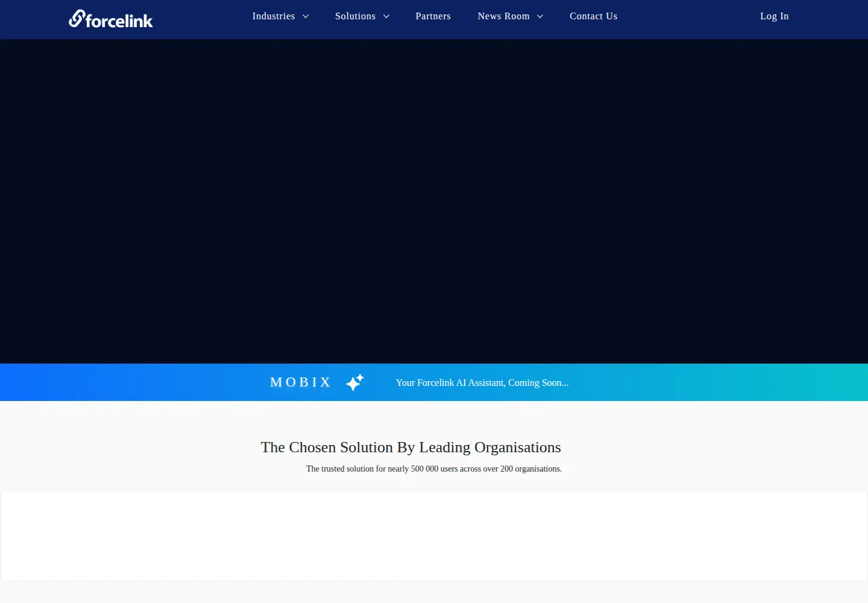Image resolution: width=868 pixels, height=603 pixels.
Task: Click the MOBIX banner title
Action: point(301,382)
